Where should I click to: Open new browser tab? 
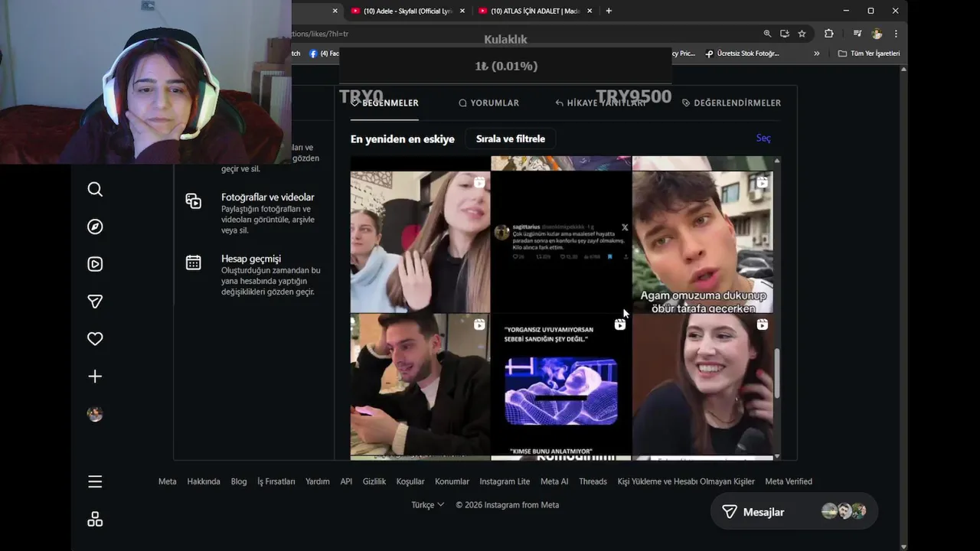click(609, 11)
